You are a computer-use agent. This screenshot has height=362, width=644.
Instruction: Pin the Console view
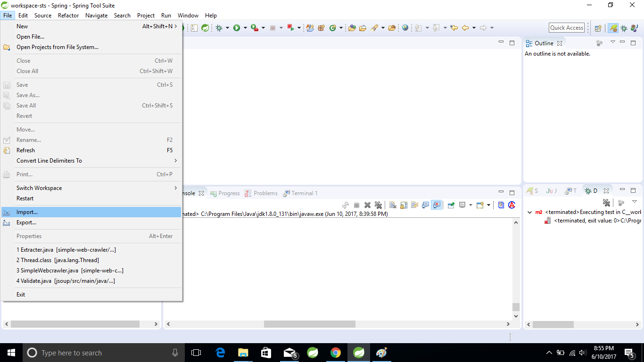[450, 205]
